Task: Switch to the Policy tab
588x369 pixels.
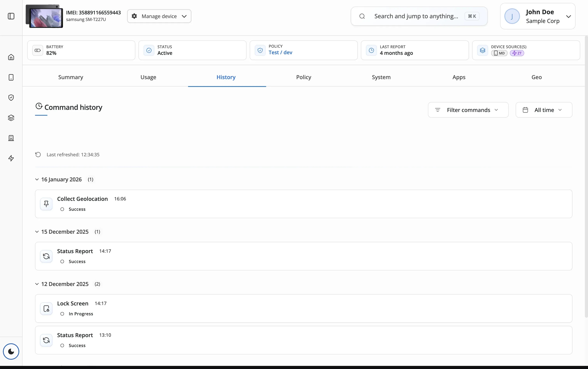Action: click(303, 77)
